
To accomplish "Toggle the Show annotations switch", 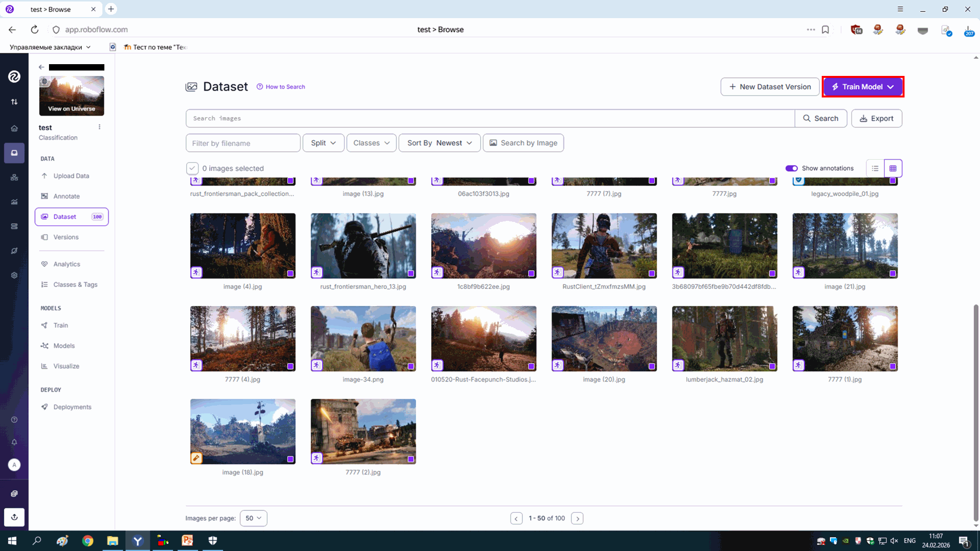I will (791, 168).
